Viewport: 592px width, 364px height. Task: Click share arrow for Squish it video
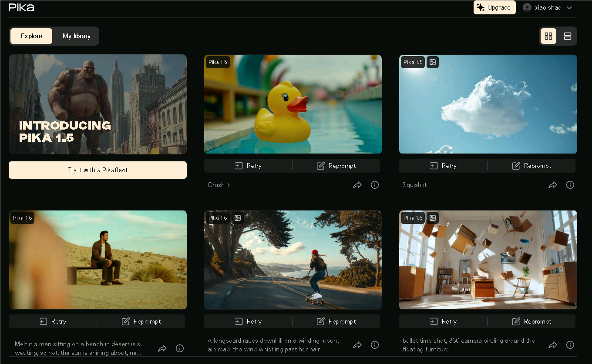click(x=552, y=185)
